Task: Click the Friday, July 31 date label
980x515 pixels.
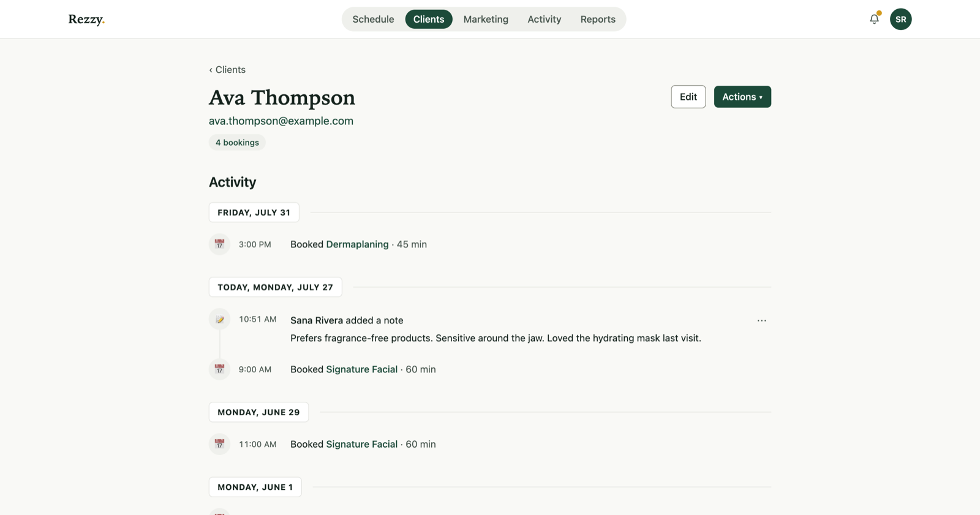Action: pyautogui.click(x=254, y=212)
